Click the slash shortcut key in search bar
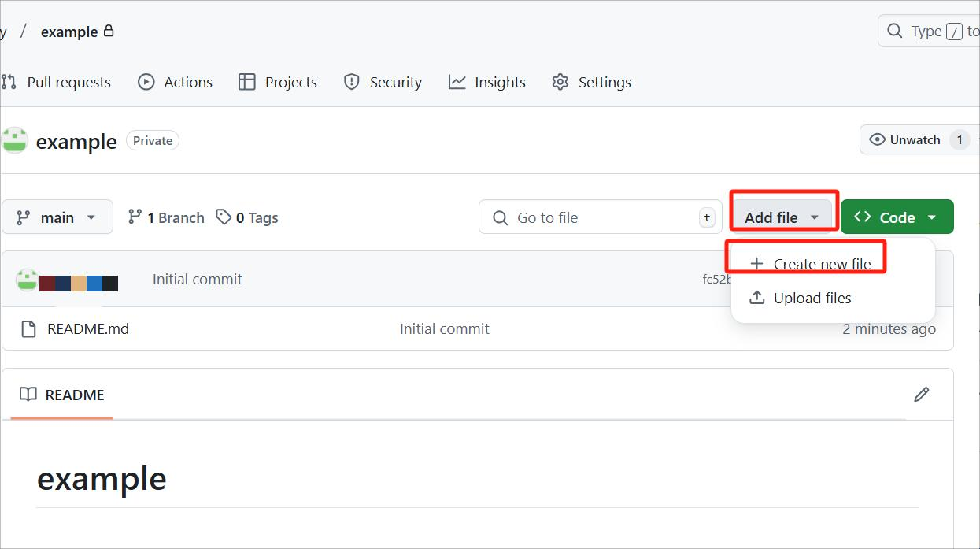Screen dimensions: 980x549 pos(954,32)
